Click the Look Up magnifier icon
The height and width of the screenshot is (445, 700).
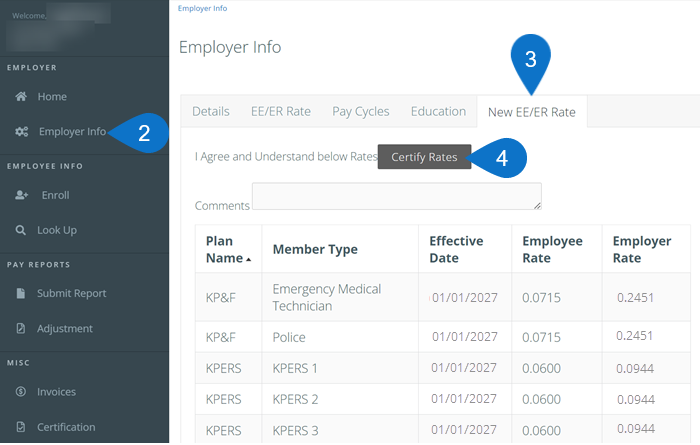[21, 230]
